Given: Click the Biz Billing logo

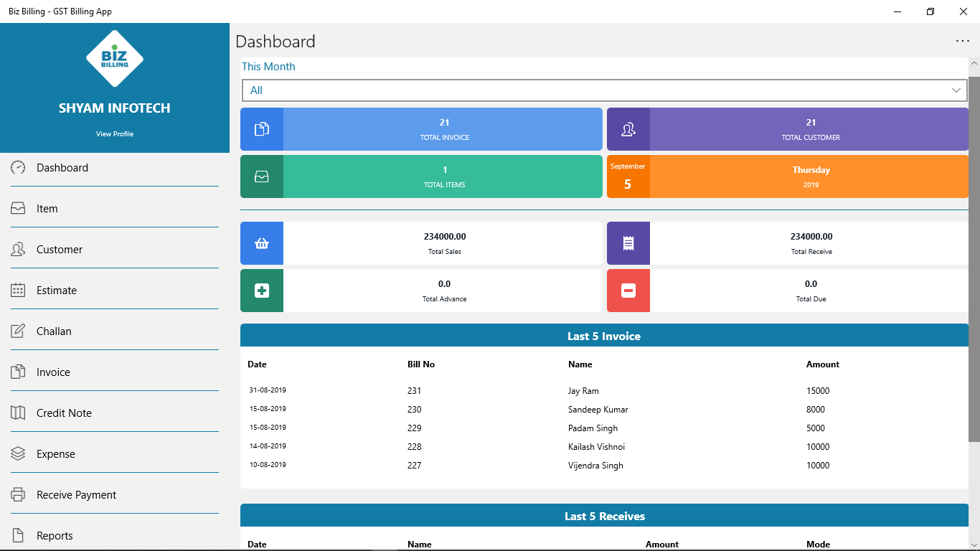Looking at the screenshot, I should pos(115,59).
